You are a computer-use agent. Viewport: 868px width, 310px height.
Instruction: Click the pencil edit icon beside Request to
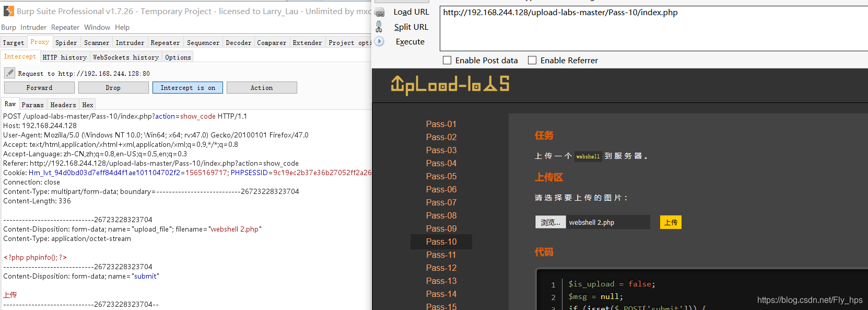(x=10, y=73)
